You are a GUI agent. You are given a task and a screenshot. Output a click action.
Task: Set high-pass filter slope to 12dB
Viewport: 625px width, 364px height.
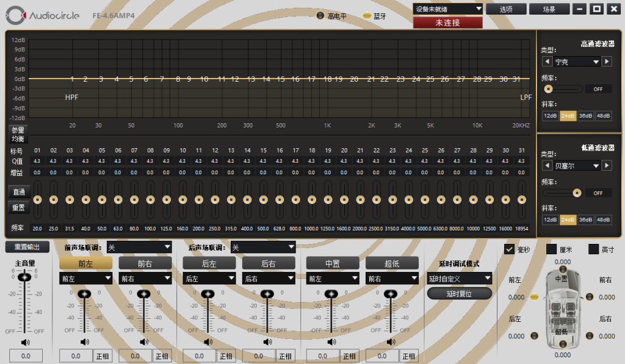[551, 116]
